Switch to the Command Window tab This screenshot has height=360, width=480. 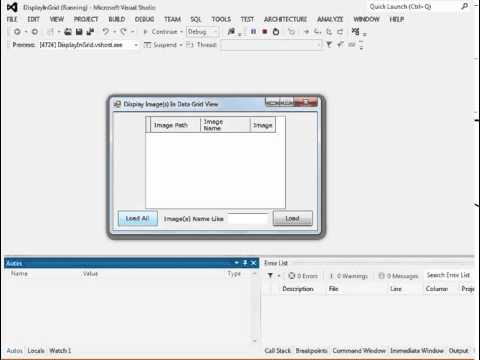click(359, 351)
